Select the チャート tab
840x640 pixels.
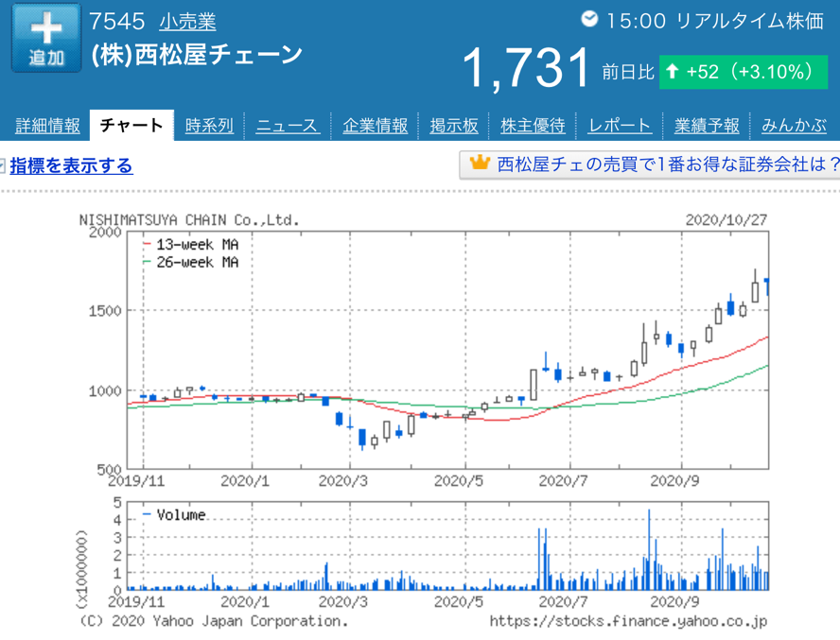point(131,126)
